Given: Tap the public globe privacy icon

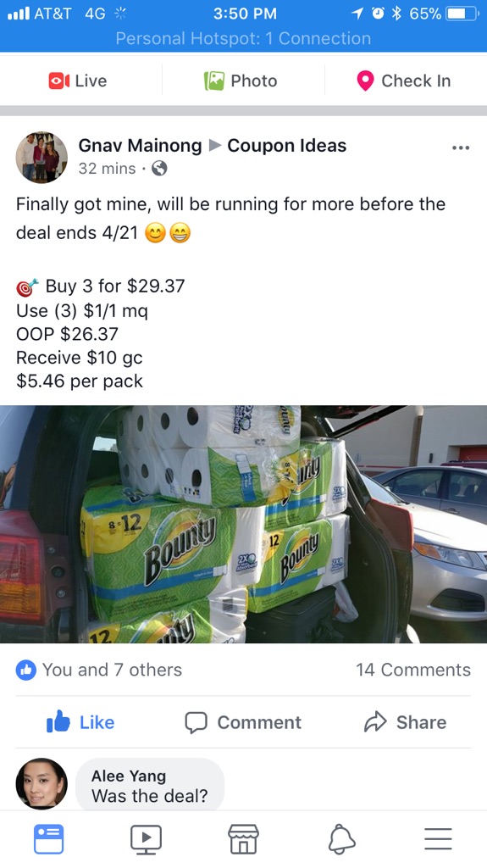Looking at the screenshot, I should coord(159,169).
